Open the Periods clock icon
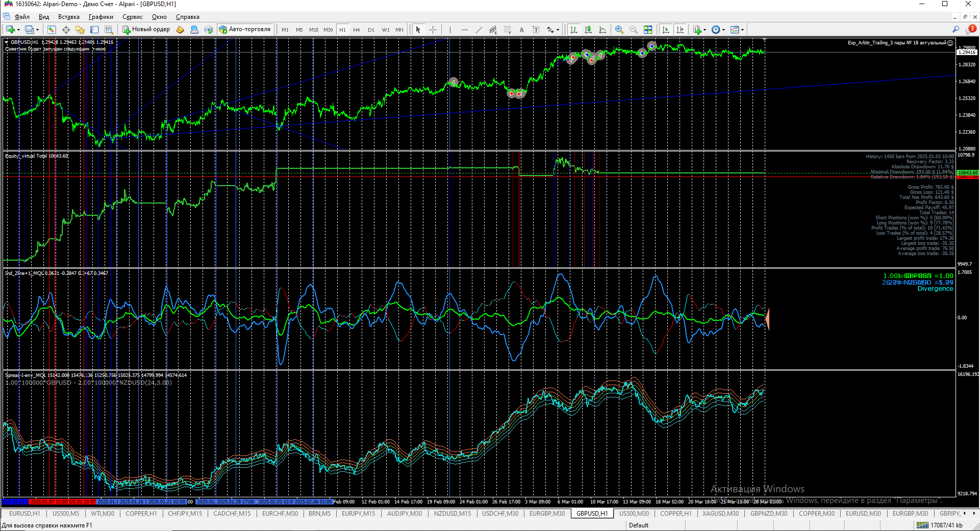Image resolution: width=980 pixels, height=531 pixels. click(x=716, y=30)
